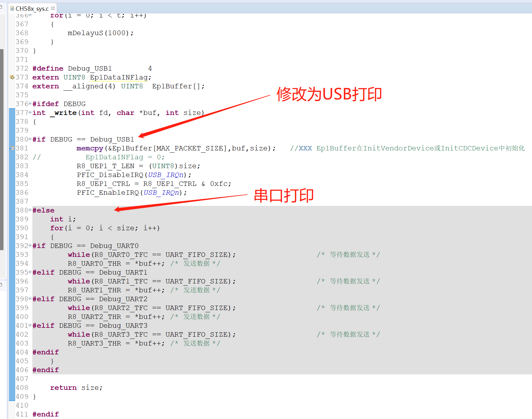Click on R8_UART3_TFC in the while condition
Image resolution: width=532 pixels, height=419 pixels.
[x=121, y=334]
